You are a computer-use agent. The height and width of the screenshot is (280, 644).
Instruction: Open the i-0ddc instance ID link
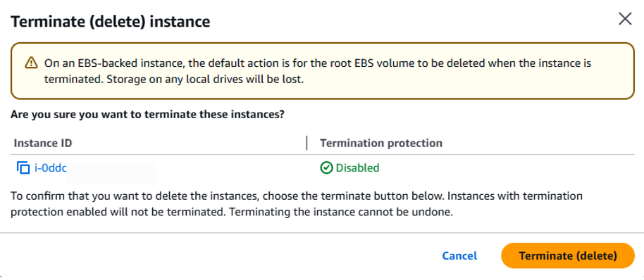tap(51, 168)
